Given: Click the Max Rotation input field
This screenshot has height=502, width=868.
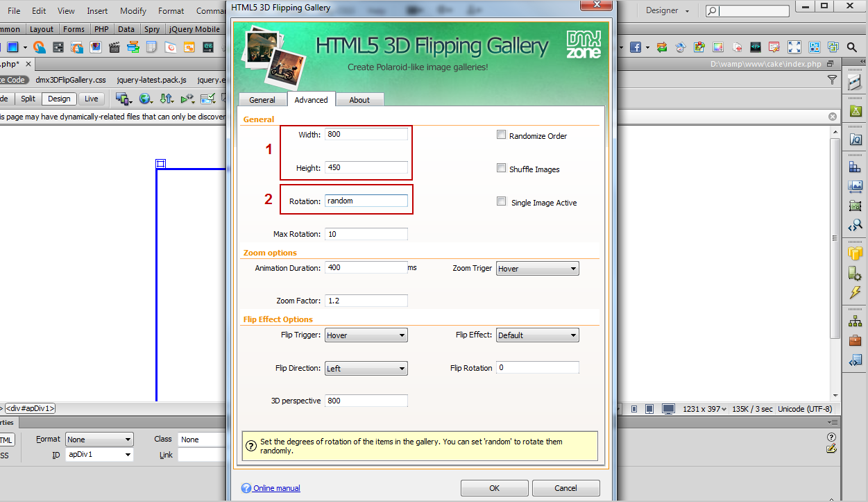Looking at the screenshot, I should 366,234.
